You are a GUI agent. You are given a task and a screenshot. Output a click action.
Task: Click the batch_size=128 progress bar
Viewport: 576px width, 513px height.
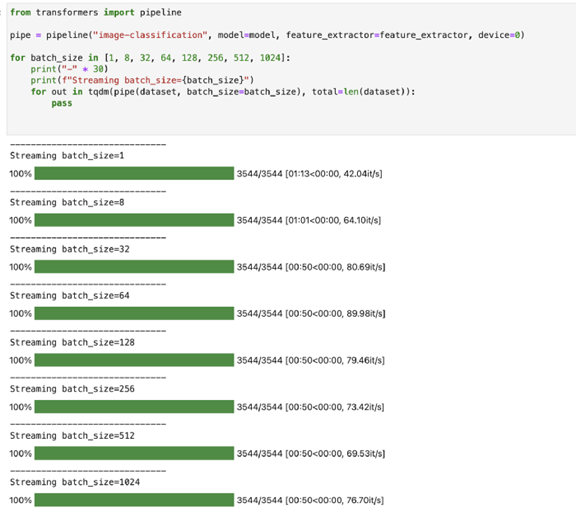[134, 360]
